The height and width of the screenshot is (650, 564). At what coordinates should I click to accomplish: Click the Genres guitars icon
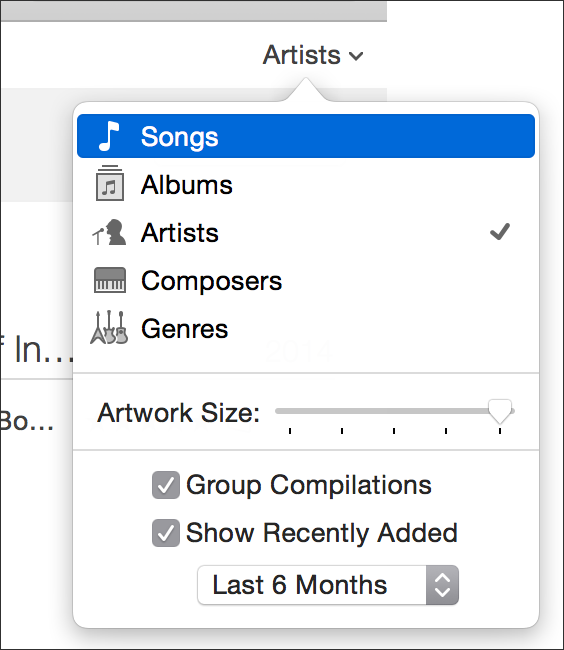tap(109, 327)
